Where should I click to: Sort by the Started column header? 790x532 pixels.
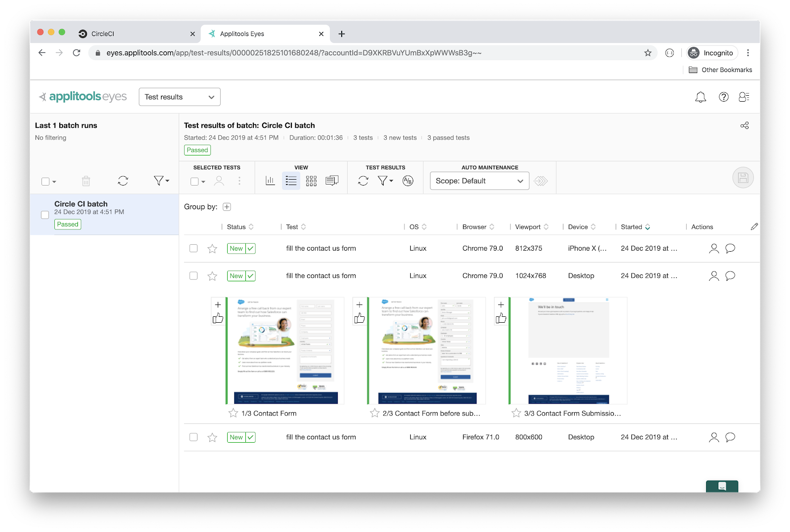635,227
